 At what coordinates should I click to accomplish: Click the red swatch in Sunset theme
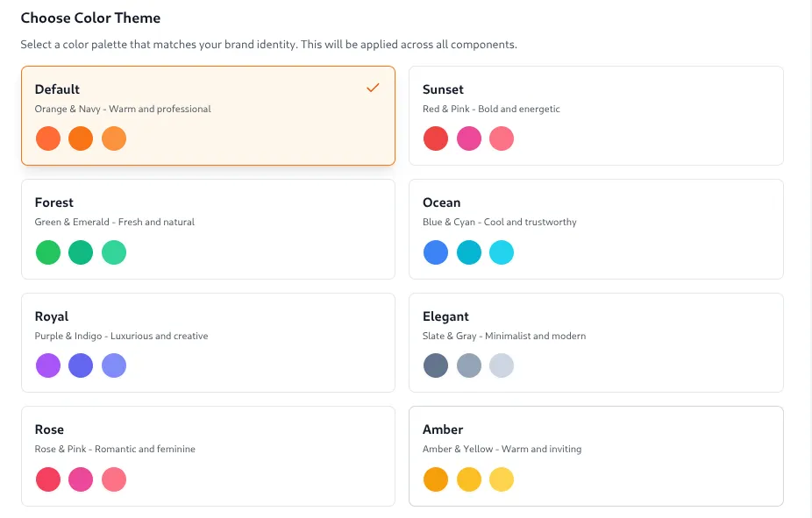436,138
